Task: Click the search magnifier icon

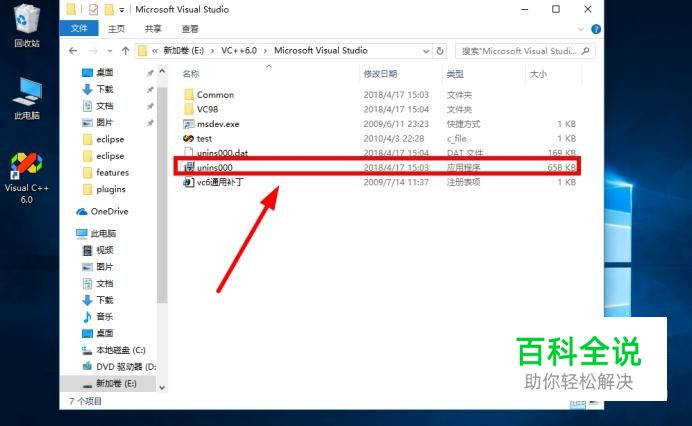Action: point(586,51)
